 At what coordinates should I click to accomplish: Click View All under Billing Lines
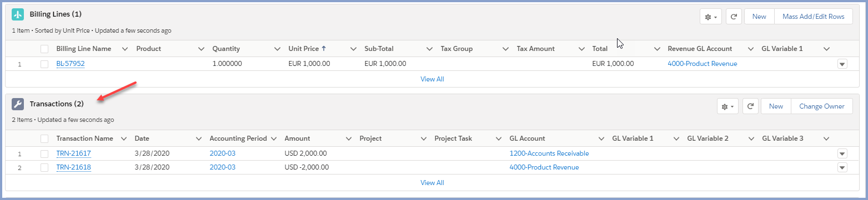tap(432, 79)
